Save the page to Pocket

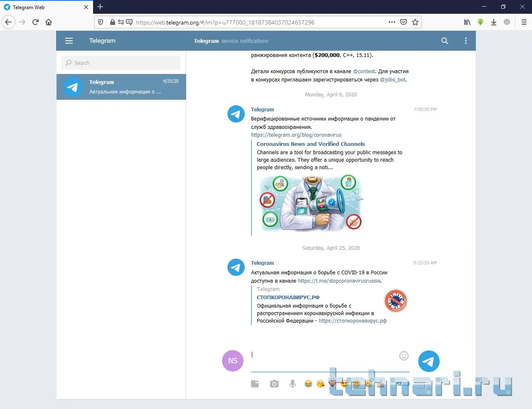tap(404, 22)
